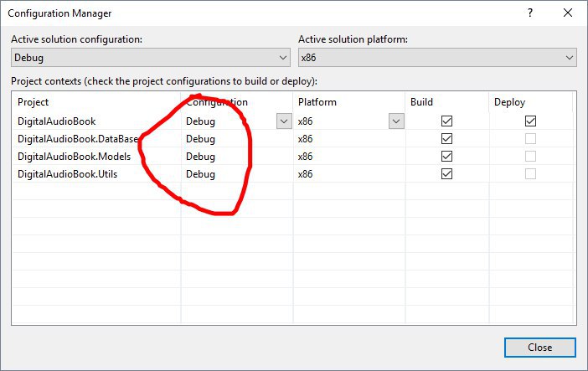Image resolution: width=588 pixels, height=371 pixels.
Task: Close the Configuration Manager window with X
Action: tap(568, 13)
